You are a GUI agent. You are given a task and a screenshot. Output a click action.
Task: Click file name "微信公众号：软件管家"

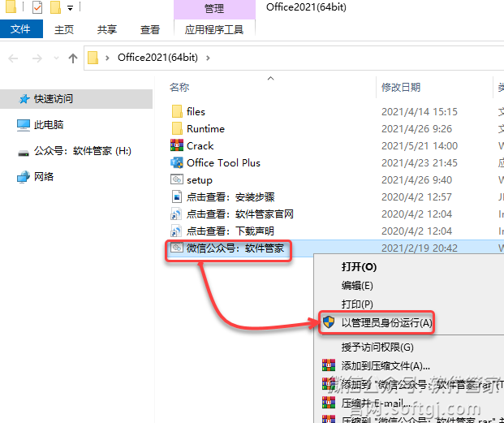point(235,248)
